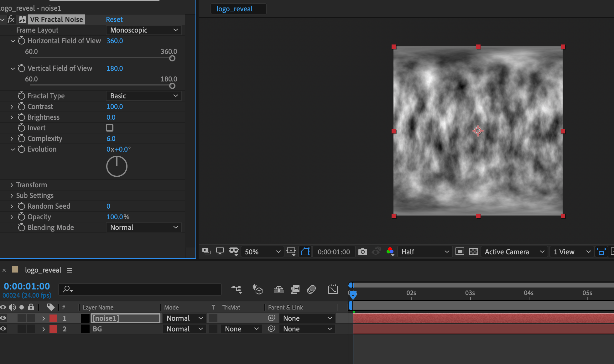Show channel and color management settings

(390, 252)
